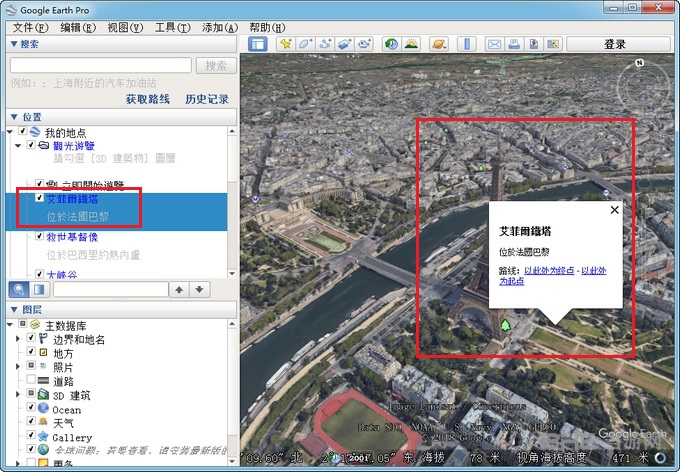Uncheck the 艾菲爾鐵塔 placemark checkbox

pyautogui.click(x=39, y=198)
